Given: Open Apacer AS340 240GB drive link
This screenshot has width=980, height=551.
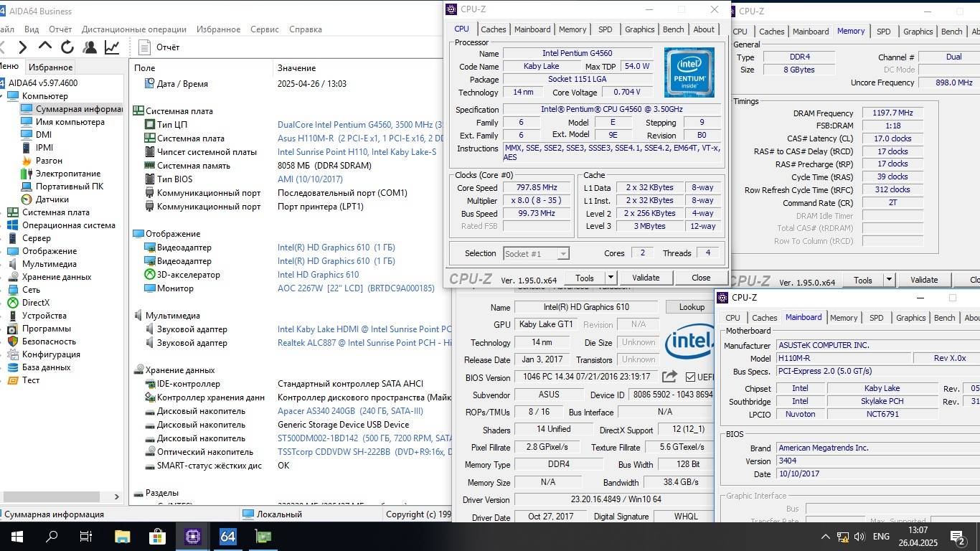Looking at the screenshot, I should pos(350,411).
